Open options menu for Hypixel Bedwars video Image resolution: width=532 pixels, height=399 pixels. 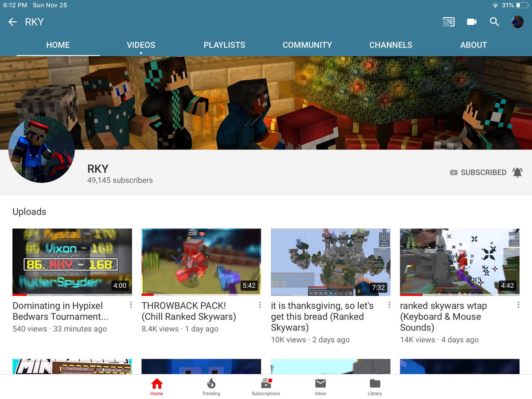pyautogui.click(x=131, y=305)
